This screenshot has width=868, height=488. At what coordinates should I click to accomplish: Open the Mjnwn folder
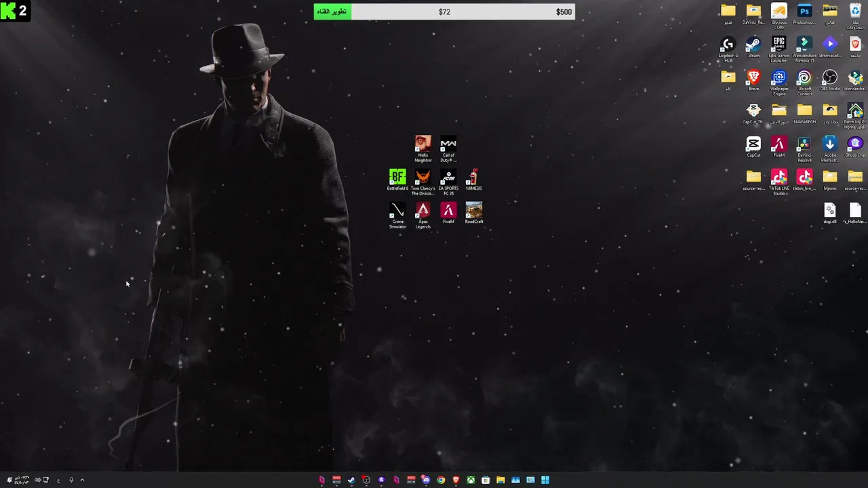830,180
